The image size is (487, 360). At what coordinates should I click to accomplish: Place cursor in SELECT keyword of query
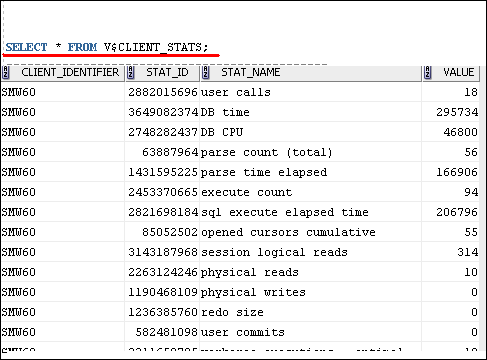click(27, 47)
